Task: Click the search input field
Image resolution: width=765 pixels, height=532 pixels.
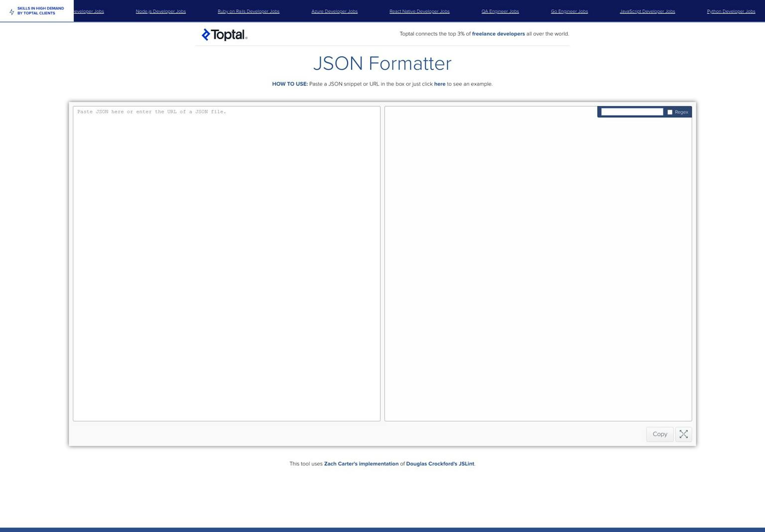Action: (x=631, y=111)
